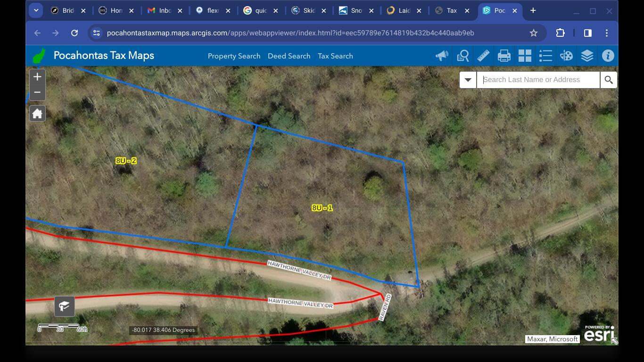Click the Maxar, Microsoft attribution
Viewport: 644px width, 362px height.
(x=552, y=339)
